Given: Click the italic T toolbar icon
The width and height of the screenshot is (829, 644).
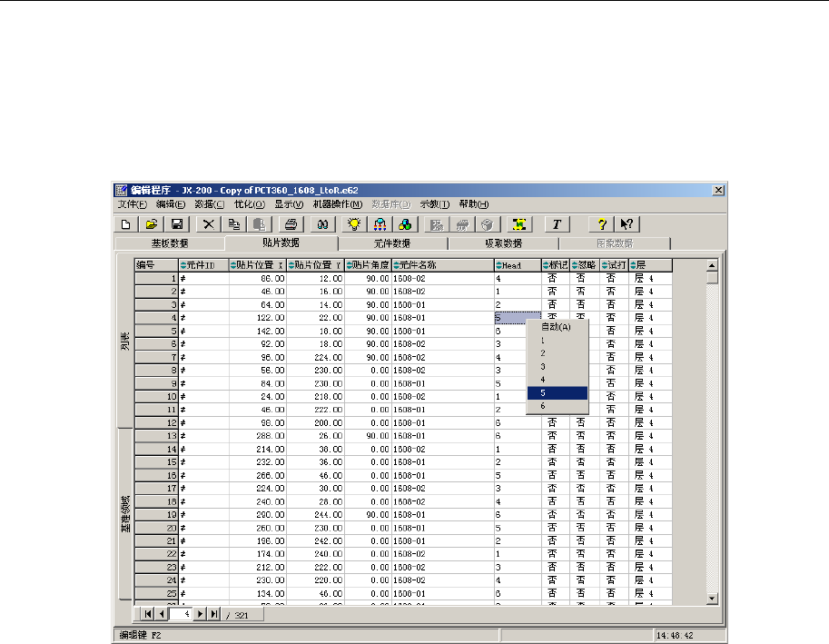Looking at the screenshot, I should 557,224.
